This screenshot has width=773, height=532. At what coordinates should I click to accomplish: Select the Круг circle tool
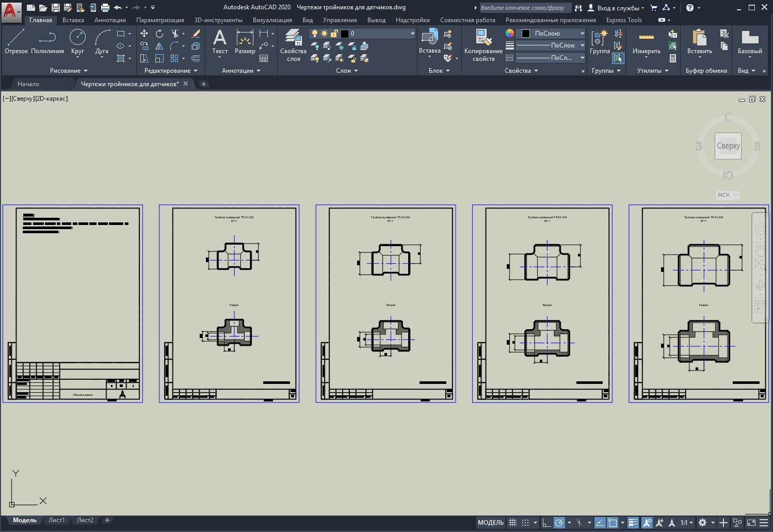click(x=77, y=42)
